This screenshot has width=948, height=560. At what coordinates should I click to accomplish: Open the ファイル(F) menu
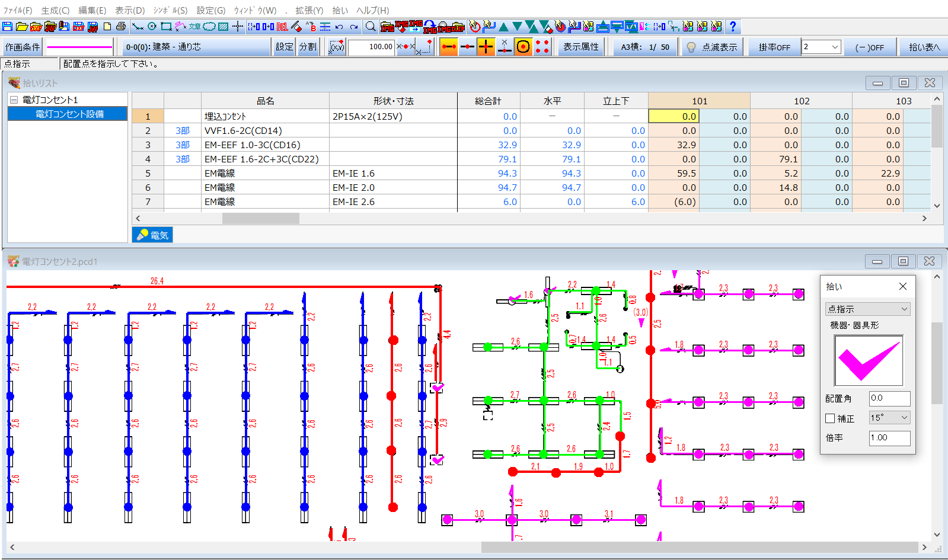18,10
